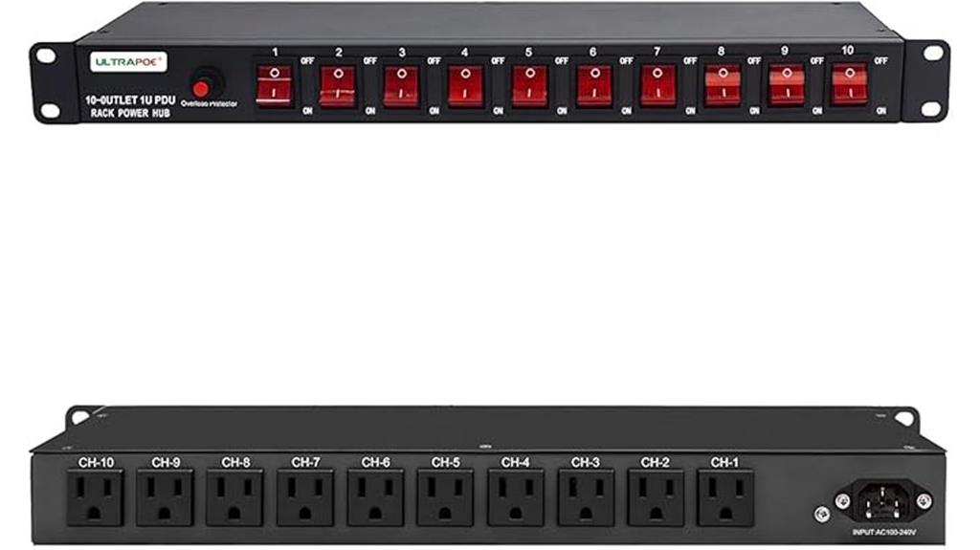Click the CH-9 outlet socket
The width and height of the screenshot is (980, 550).
tap(165, 498)
